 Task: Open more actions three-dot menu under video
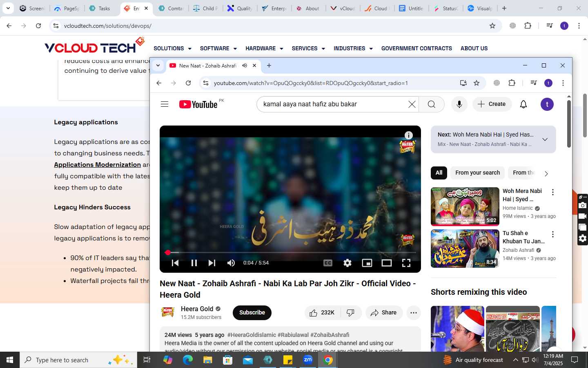[414, 312]
